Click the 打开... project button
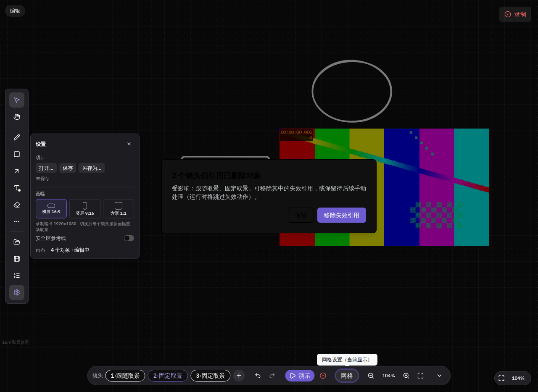Viewport: 538px width, 392px height. tap(46, 168)
